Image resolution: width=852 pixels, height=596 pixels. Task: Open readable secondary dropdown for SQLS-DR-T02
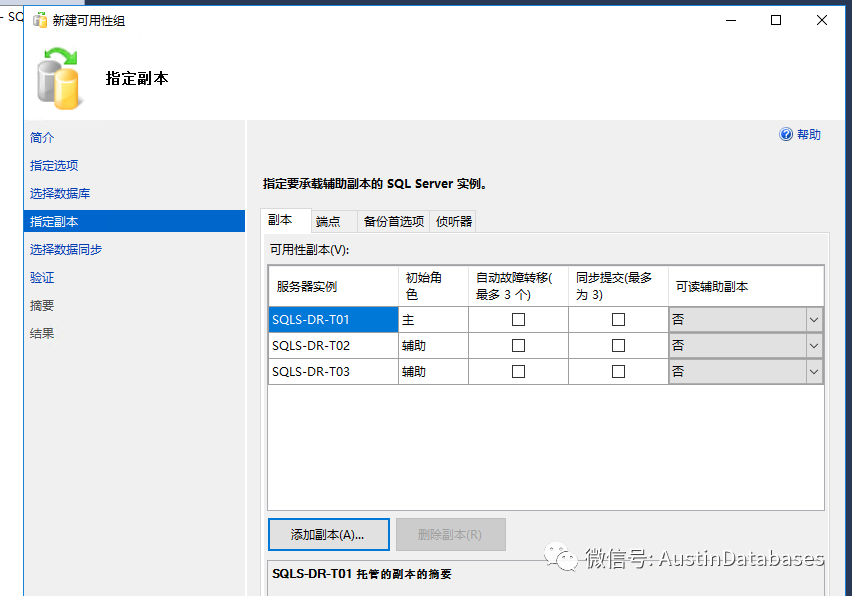pyautogui.click(x=813, y=346)
